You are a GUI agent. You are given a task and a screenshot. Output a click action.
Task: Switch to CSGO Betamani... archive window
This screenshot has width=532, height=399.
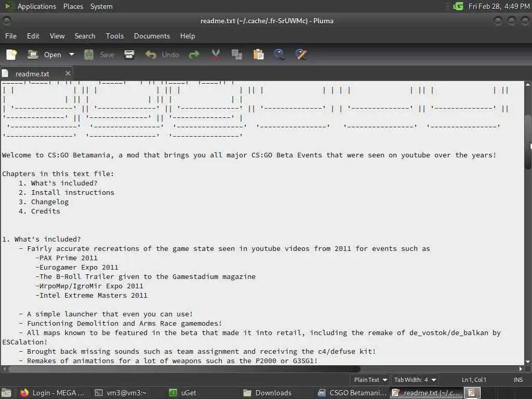352,393
